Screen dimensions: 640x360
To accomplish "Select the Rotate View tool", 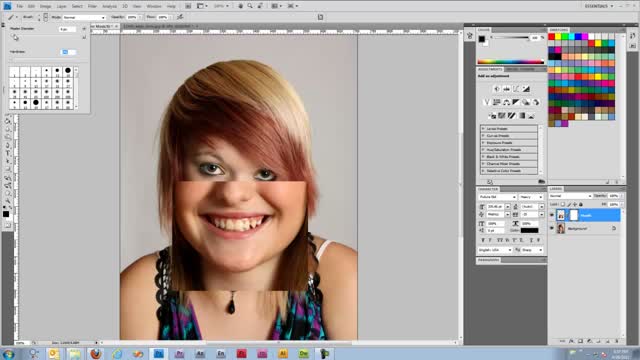I will 260,6.
